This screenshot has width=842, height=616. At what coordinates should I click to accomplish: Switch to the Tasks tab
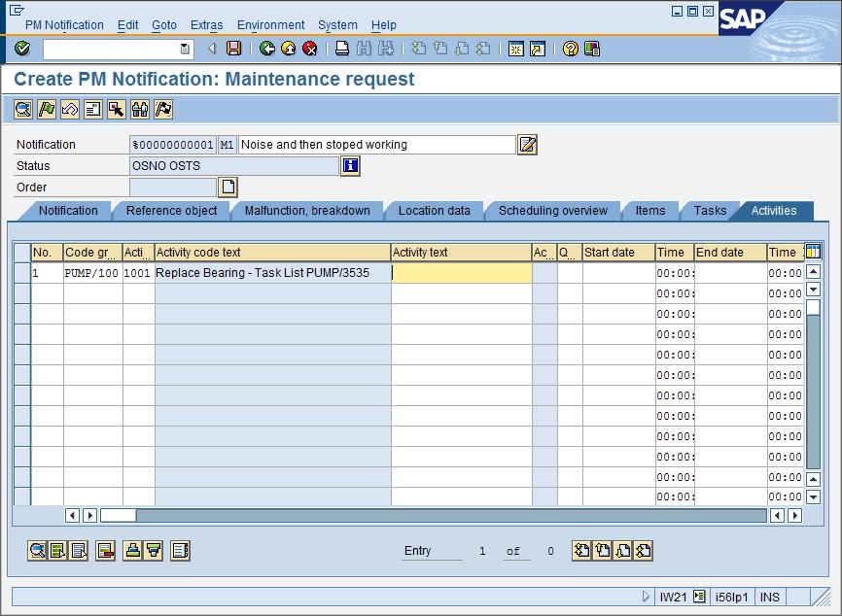point(710,211)
